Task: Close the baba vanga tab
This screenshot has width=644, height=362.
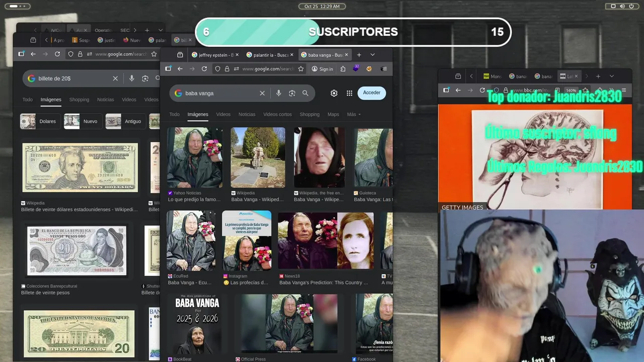Action: click(x=346, y=55)
